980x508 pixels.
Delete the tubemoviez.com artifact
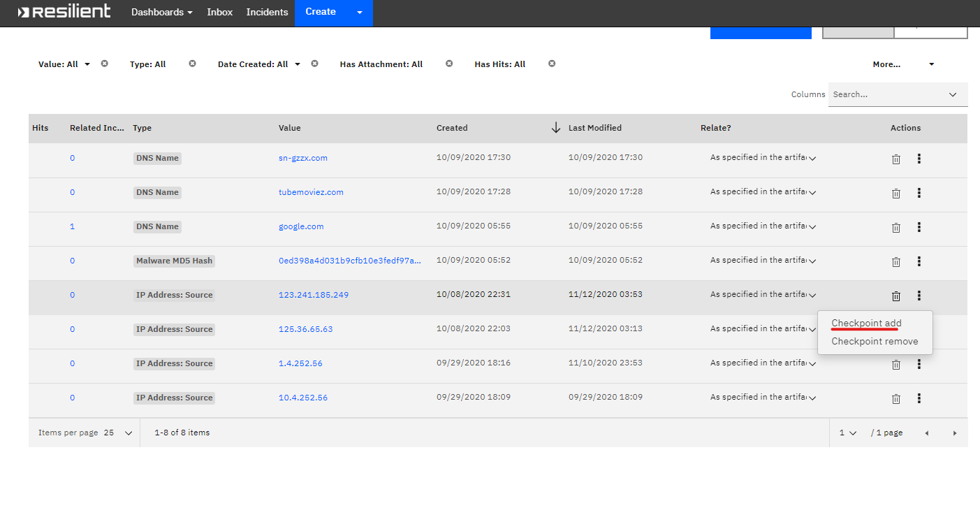[896, 194]
